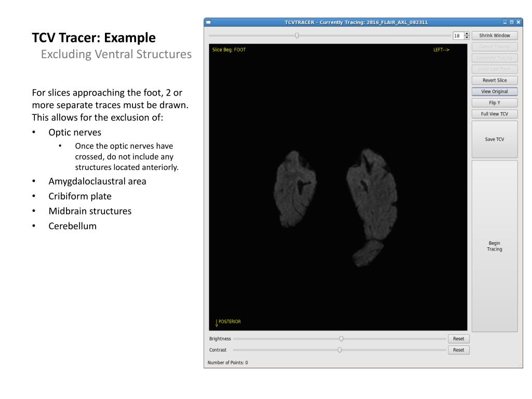Maximize the TCVTRACER window
The image size is (532, 399).
pos(512,22)
